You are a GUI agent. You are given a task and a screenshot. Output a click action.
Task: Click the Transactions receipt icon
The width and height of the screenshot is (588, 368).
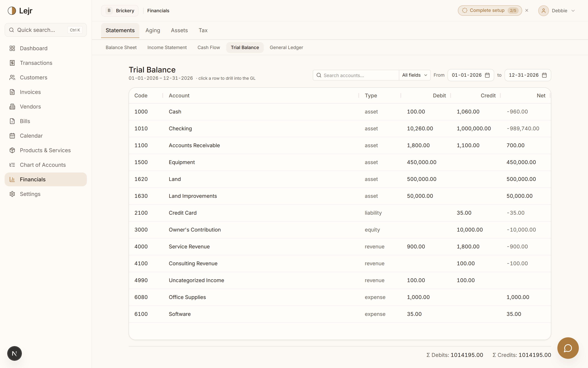[12, 63]
